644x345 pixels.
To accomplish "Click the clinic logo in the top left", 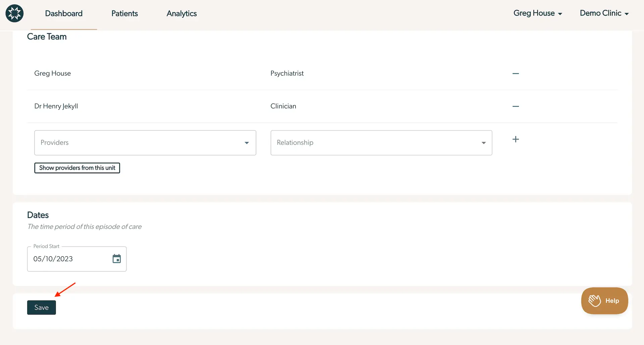I will click(14, 13).
